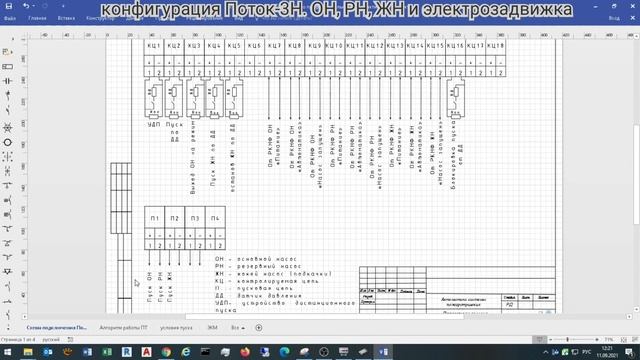Select the capacitor shape in shapes panel
This screenshot has height=360, width=640.
pos(7,81)
